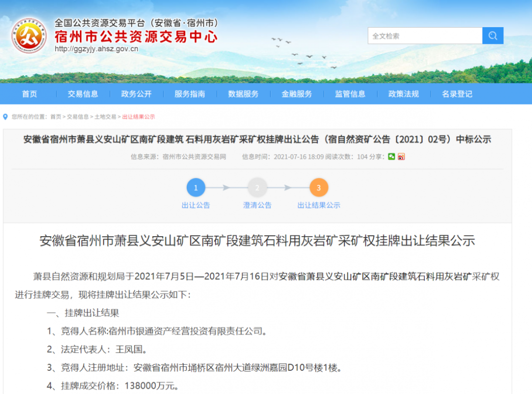Click the 澄清公告 step label
This screenshot has width=532, height=394.
click(x=257, y=205)
